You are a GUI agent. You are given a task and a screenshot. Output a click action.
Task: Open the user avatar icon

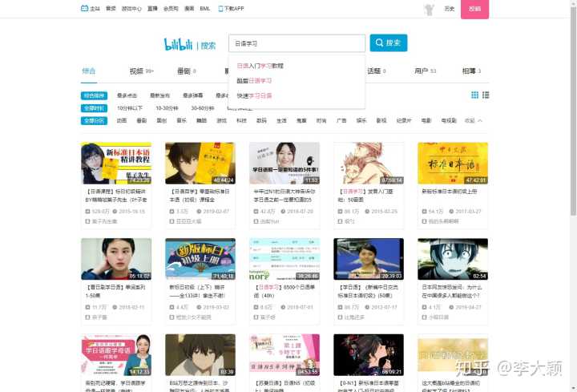point(428,9)
